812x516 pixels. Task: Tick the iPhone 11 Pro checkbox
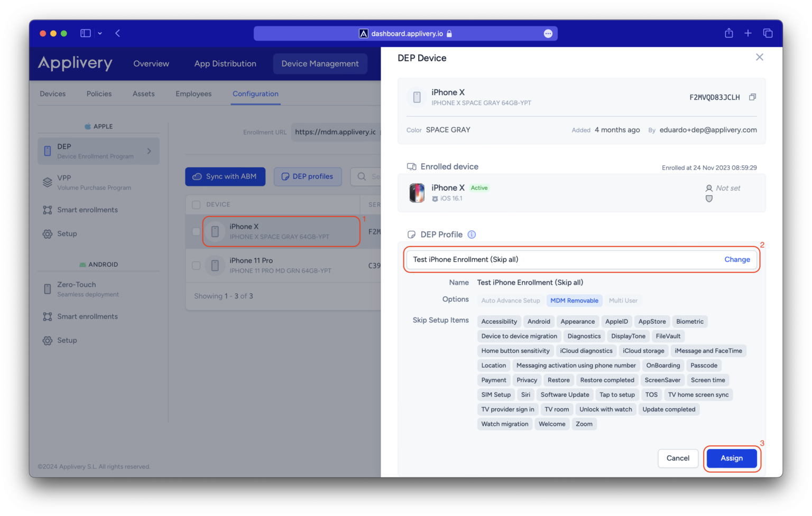click(x=196, y=266)
